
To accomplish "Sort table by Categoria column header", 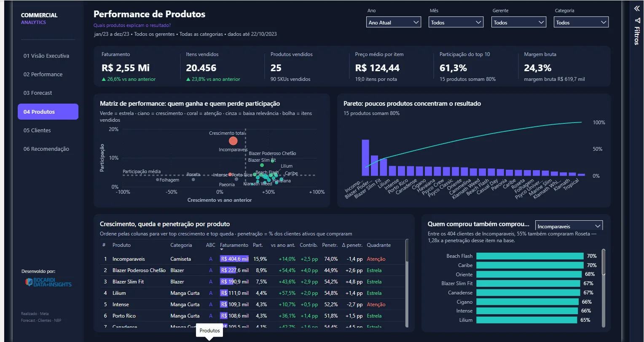I will click(x=181, y=245).
